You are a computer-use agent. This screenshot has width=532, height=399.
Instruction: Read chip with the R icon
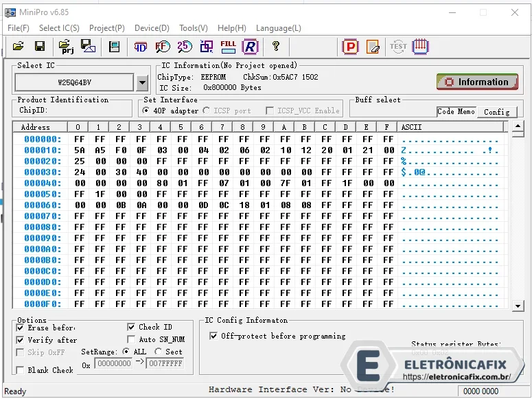click(250, 47)
